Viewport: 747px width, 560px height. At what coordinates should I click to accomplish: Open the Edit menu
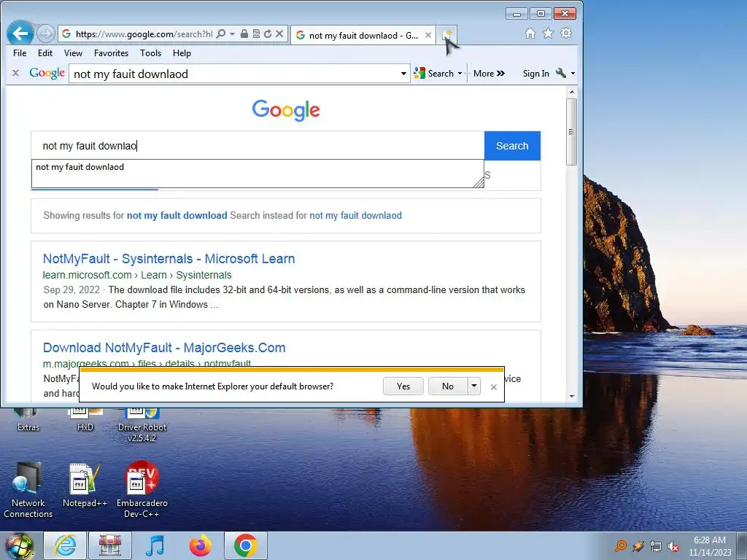[44, 52]
